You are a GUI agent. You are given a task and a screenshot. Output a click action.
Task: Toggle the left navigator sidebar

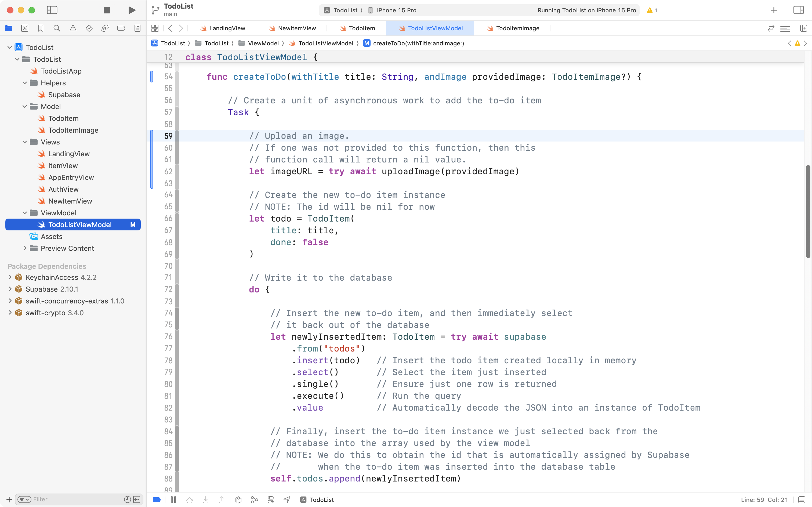point(52,10)
